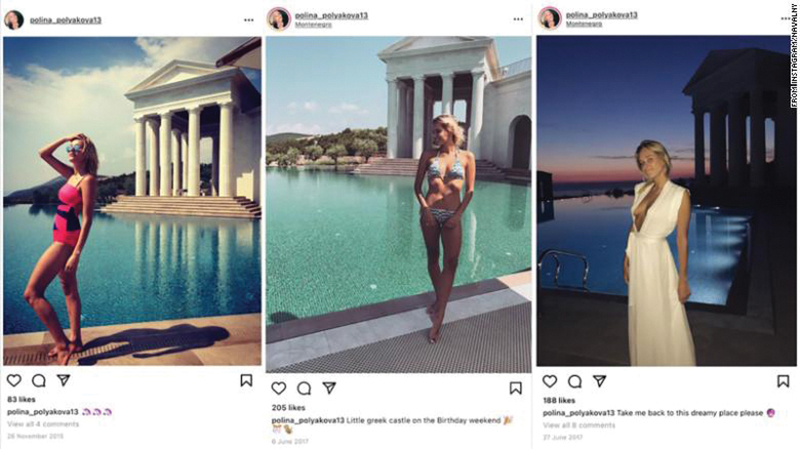Screen dimensions: 800x449
Task: Bookmark the white dress post
Action: coord(783,381)
